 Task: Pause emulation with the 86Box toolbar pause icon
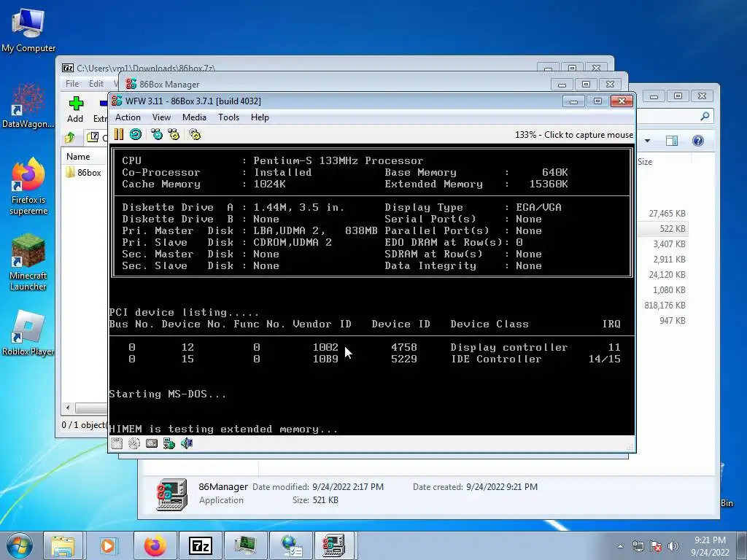pyautogui.click(x=119, y=135)
